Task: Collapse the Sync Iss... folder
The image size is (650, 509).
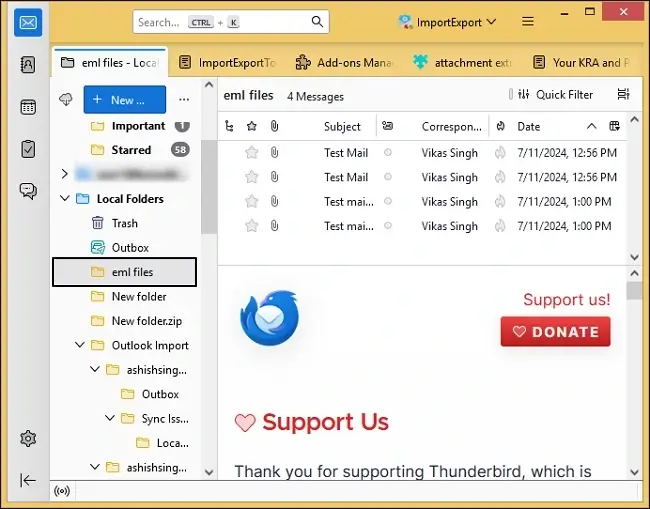Action: pos(109,418)
